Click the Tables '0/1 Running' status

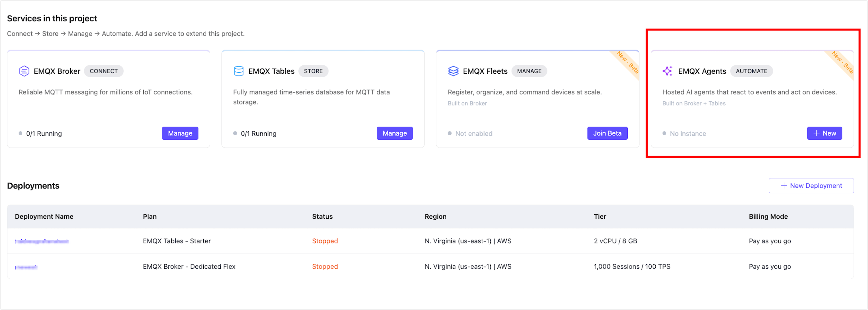255,133
